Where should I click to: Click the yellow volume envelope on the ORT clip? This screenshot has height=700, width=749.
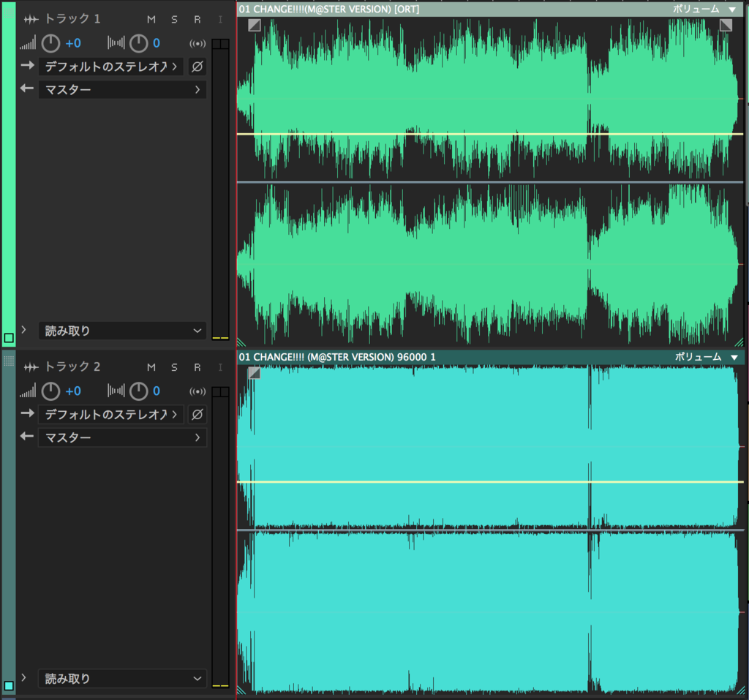pyautogui.click(x=490, y=135)
